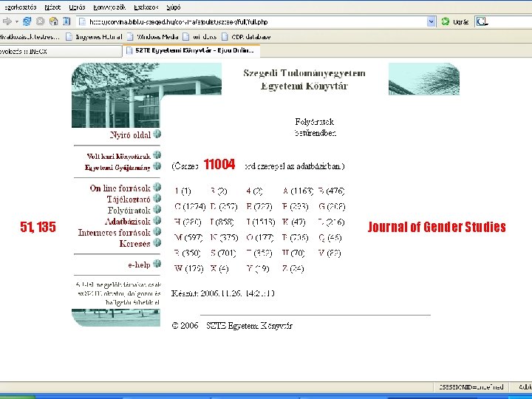Viewport: 532px width, 399px height.
Task: Reload the page with the refresh icon
Action: [x=27, y=21]
